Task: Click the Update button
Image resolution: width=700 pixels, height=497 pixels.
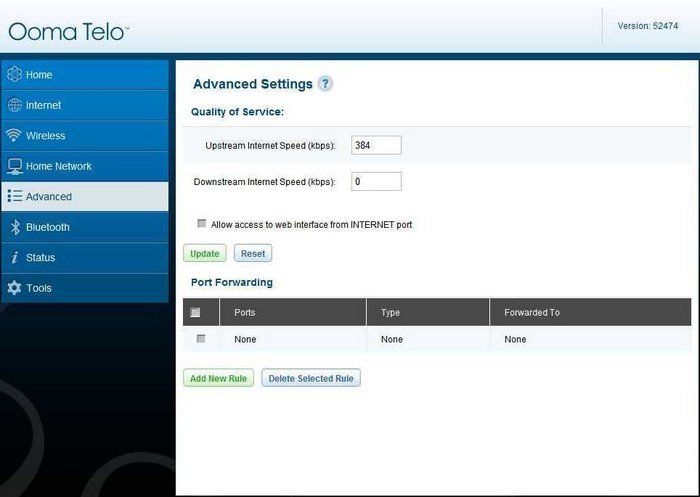Action: coord(204,253)
